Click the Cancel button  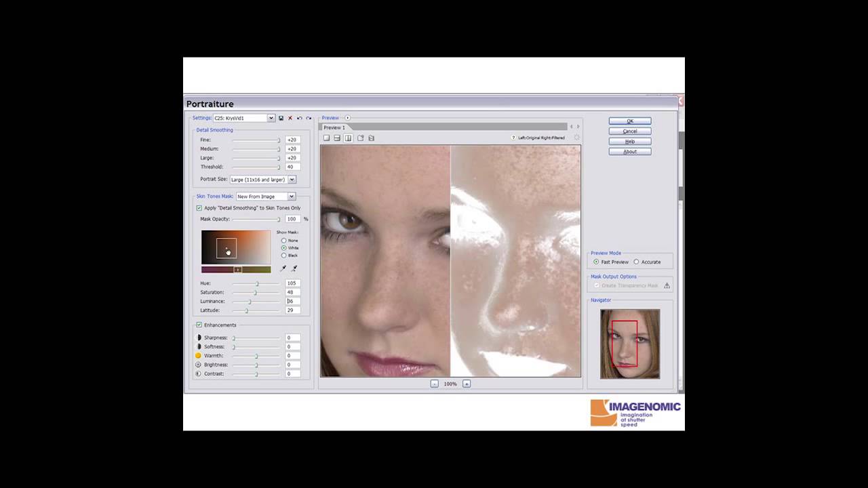click(x=630, y=131)
